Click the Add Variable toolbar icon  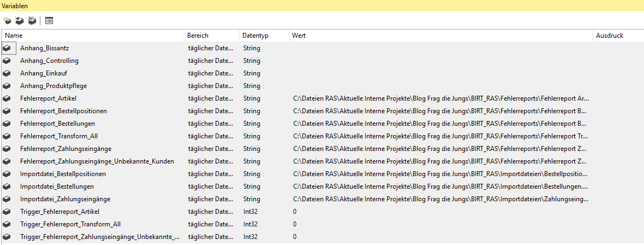coord(7,21)
